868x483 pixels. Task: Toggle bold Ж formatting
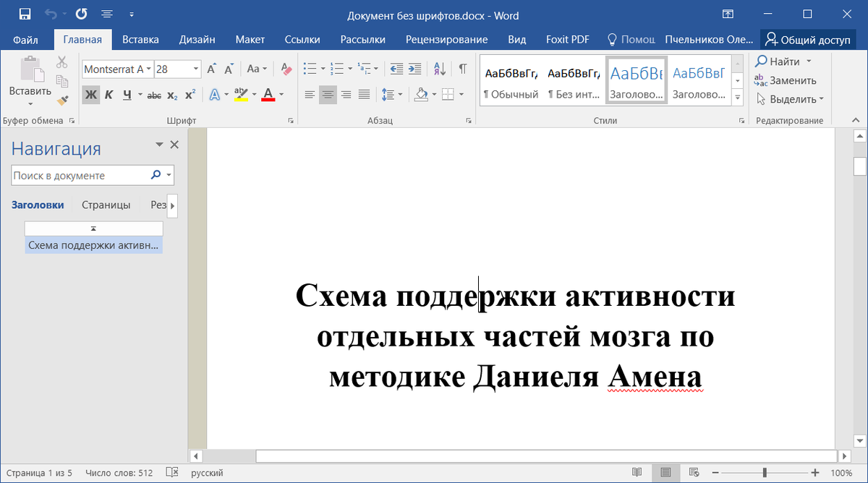(90, 95)
